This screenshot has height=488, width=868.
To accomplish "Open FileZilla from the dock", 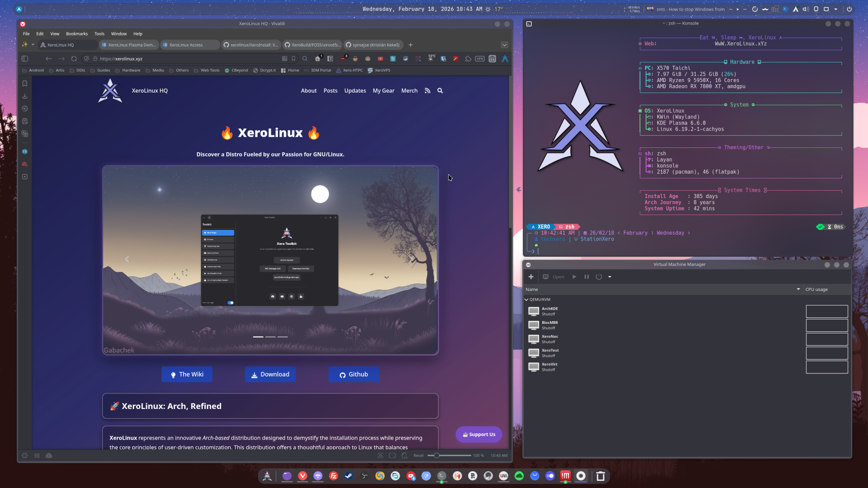I will coord(333,476).
